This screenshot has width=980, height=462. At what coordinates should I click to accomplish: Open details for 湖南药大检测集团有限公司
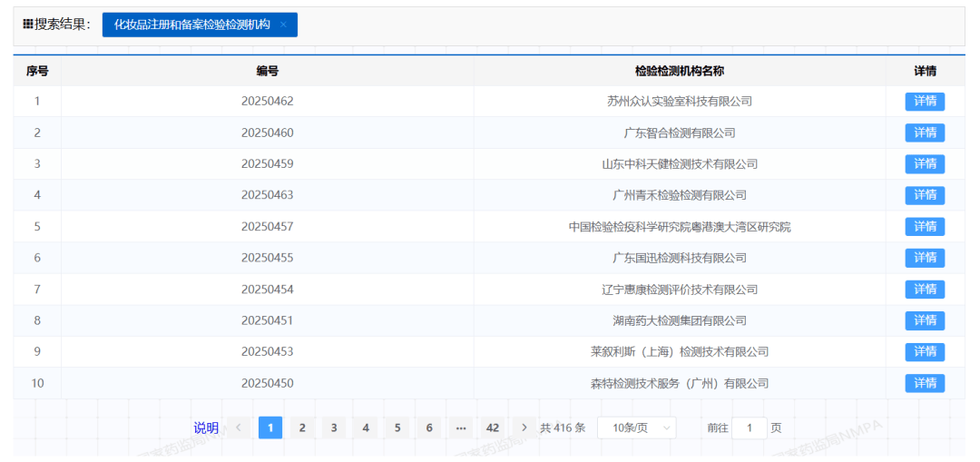tap(925, 320)
